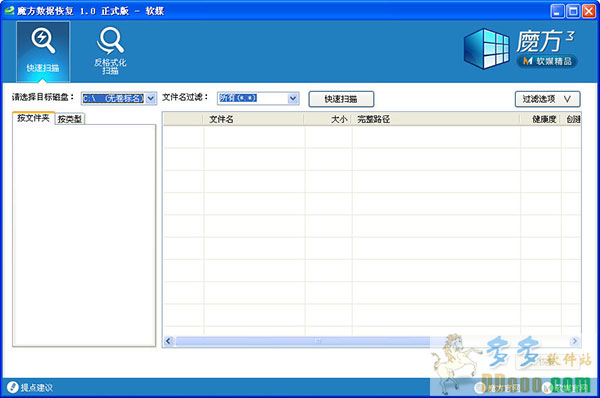Open the 软媒官网 link in status bar
Viewport: 600px width, 398px height.
click(x=566, y=388)
